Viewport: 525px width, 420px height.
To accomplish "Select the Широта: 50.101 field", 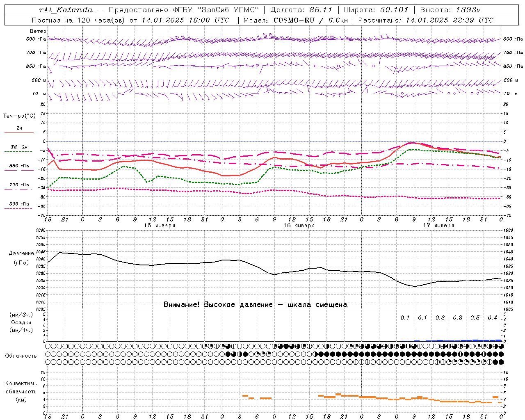I will 376,10.
